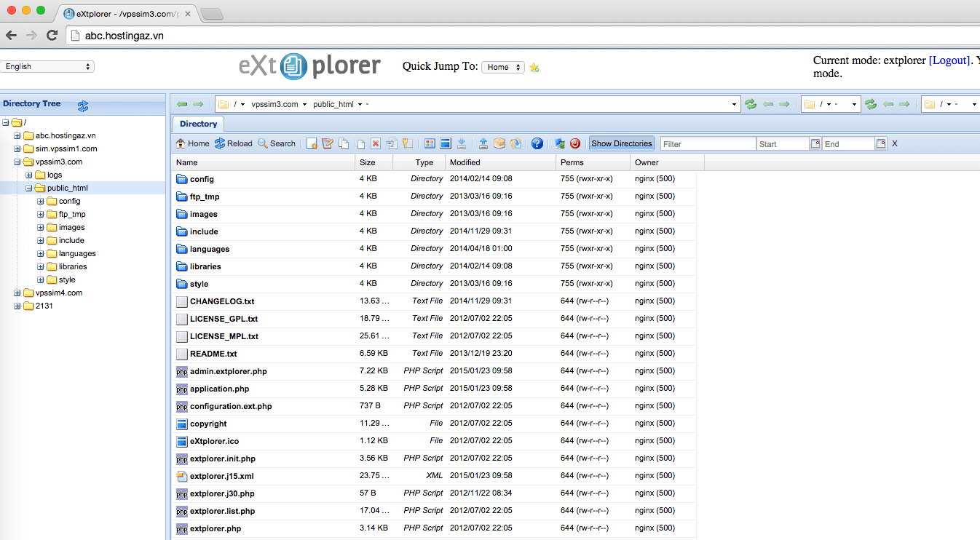
Task: Open the public_html path segment dropdown
Action: click(x=360, y=104)
